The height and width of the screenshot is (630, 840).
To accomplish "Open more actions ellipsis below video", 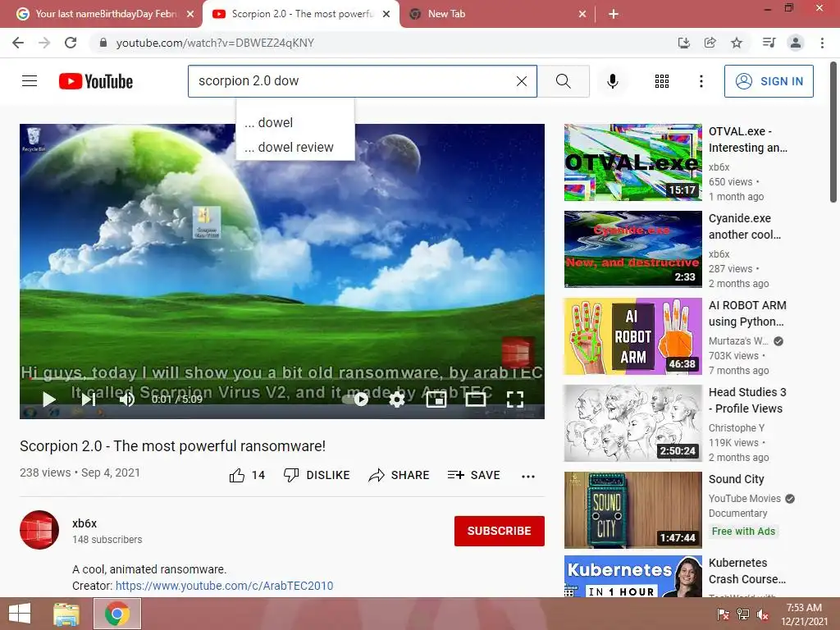I will click(528, 476).
